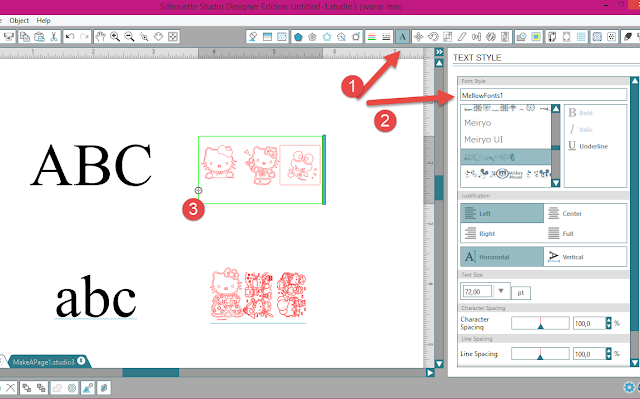Screen dimensions: 640x399
Task: Click the Zoom Out magnifier
Action: [129, 37]
